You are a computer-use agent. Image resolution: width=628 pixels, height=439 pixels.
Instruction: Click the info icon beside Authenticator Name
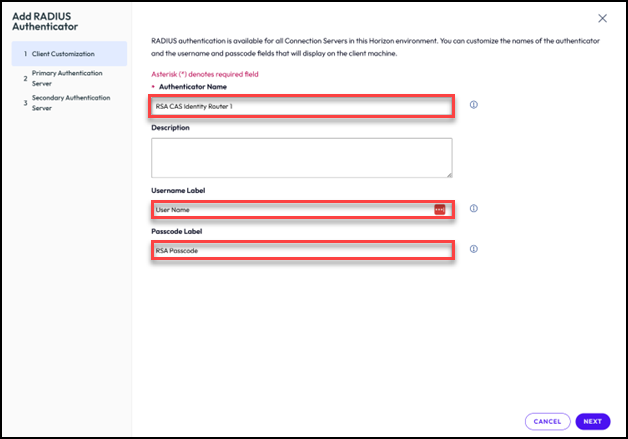point(473,105)
